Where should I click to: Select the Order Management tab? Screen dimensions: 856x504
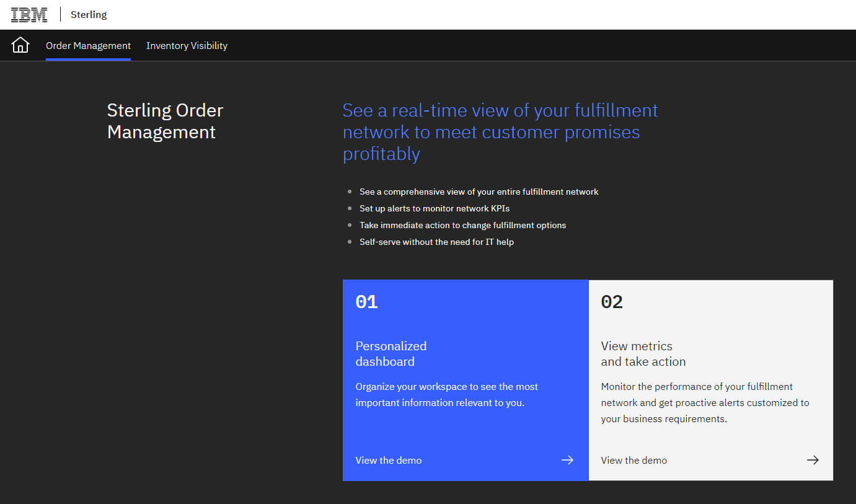click(88, 45)
